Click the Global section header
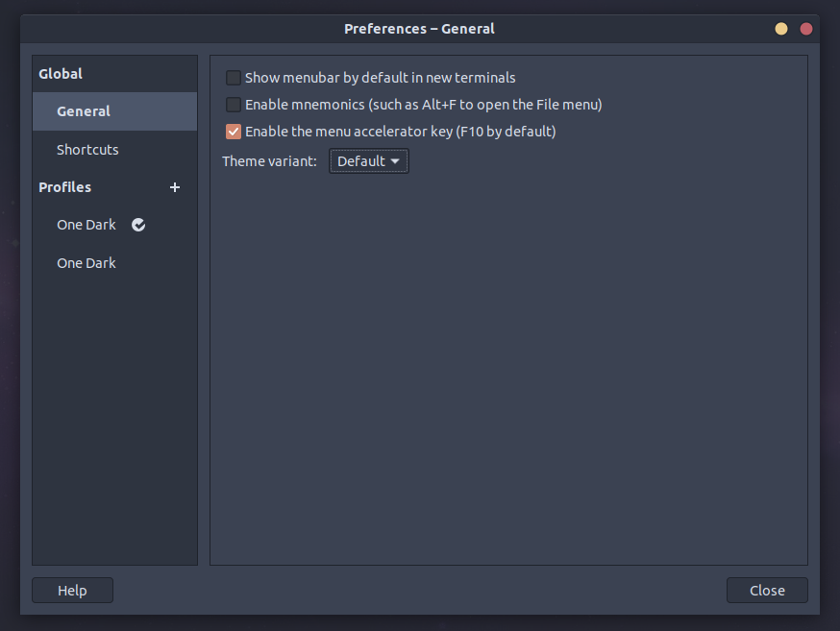The width and height of the screenshot is (840, 631). (x=61, y=74)
